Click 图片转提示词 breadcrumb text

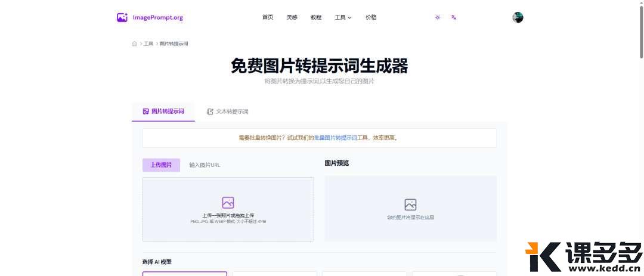click(x=174, y=44)
